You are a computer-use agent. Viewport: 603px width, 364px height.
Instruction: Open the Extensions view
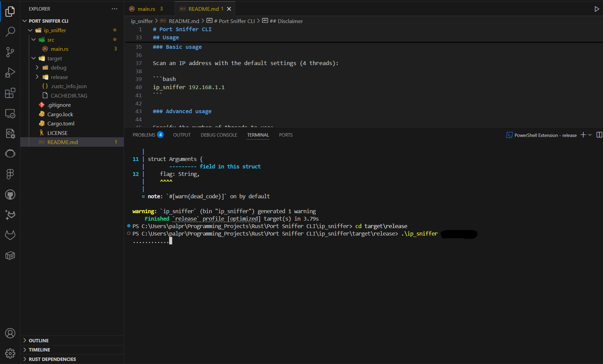point(10,93)
